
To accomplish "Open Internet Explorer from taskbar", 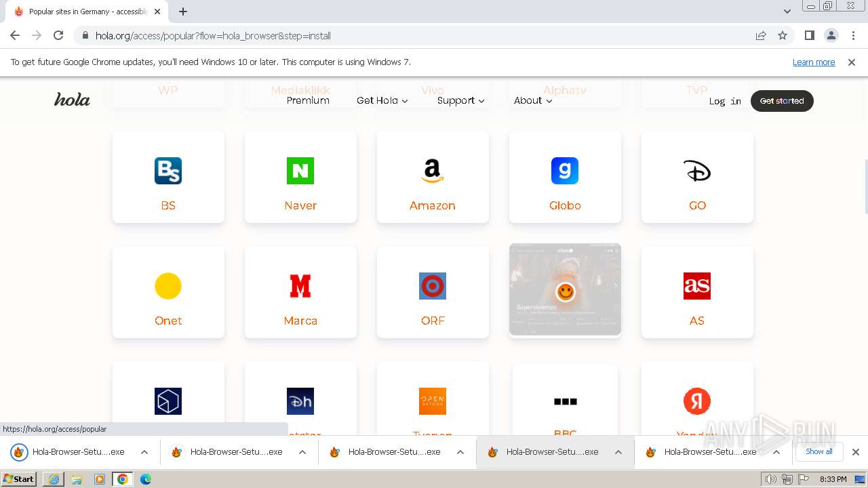I will (x=54, y=479).
